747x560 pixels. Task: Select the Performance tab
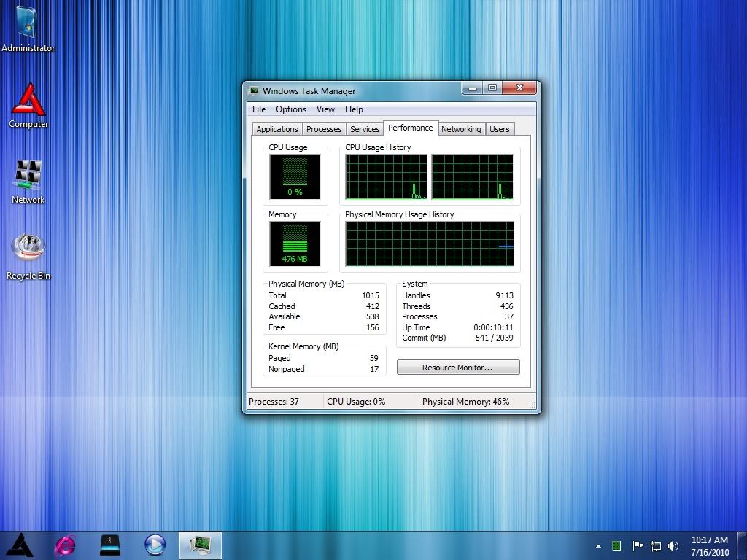point(411,128)
